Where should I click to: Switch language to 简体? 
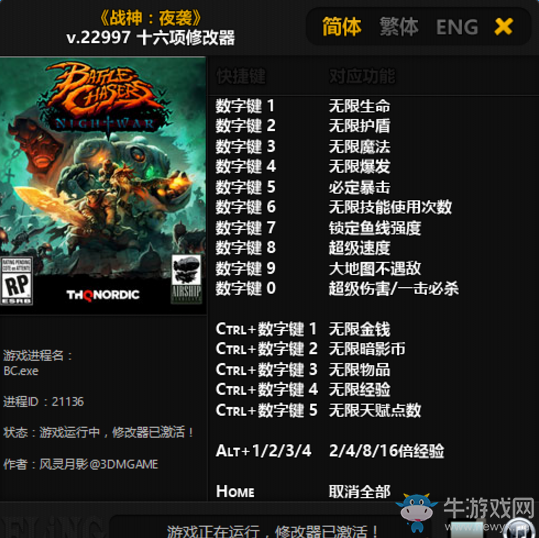pyautogui.click(x=341, y=27)
